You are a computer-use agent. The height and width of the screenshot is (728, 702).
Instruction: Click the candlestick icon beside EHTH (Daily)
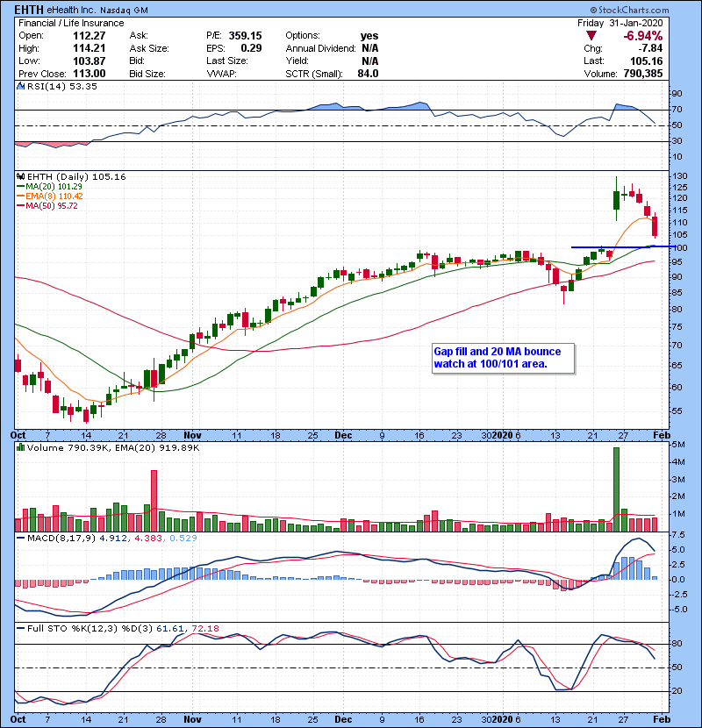pos(20,176)
